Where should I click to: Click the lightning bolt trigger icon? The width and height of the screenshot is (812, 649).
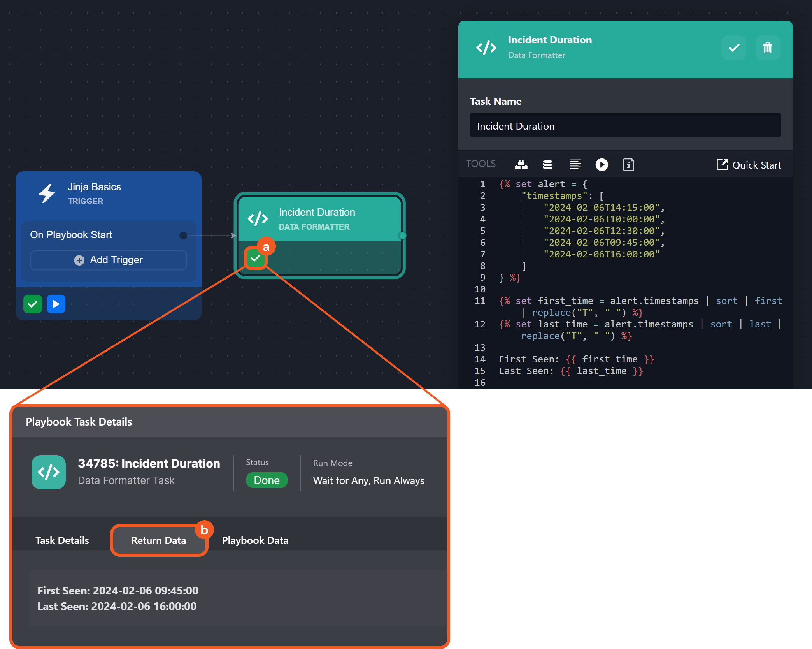pos(47,193)
